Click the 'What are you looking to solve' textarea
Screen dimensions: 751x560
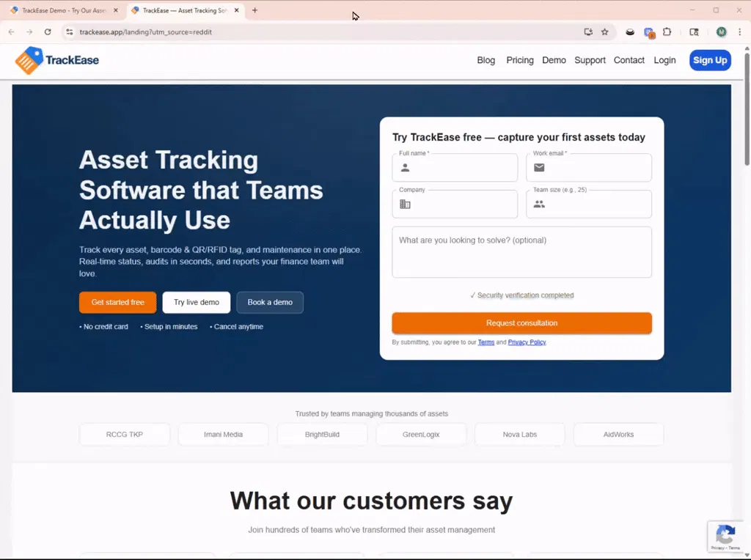(521, 252)
